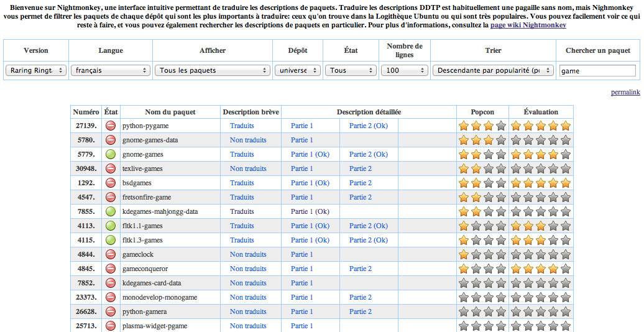The height and width of the screenshot is (332, 644).
Task: Open 'Partie 2' for gameconqueror
Action: click(361, 269)
